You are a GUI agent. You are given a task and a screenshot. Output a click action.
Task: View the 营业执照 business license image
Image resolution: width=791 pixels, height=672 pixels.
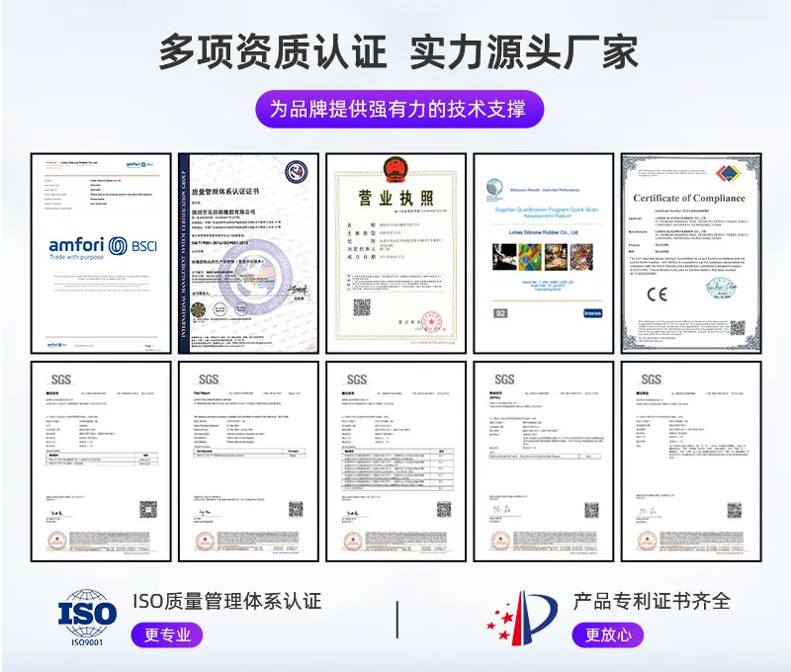pyautogui.click(x=396, y=254)
